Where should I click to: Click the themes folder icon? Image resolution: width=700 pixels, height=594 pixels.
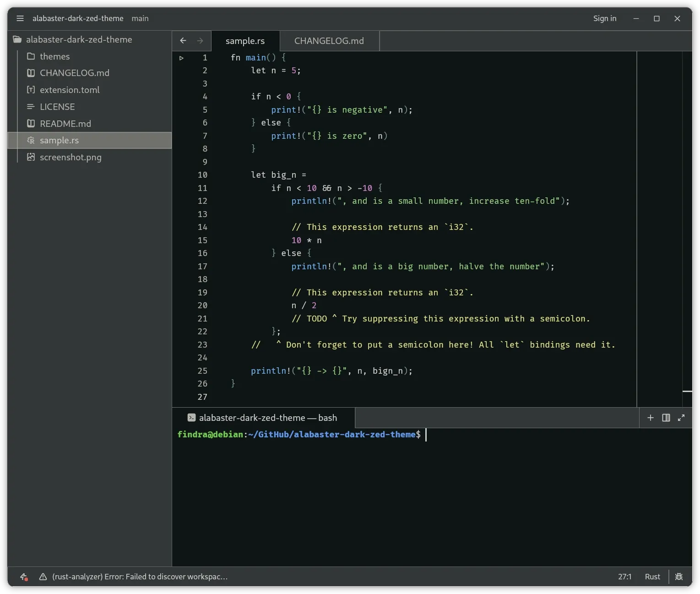point(31,56)
